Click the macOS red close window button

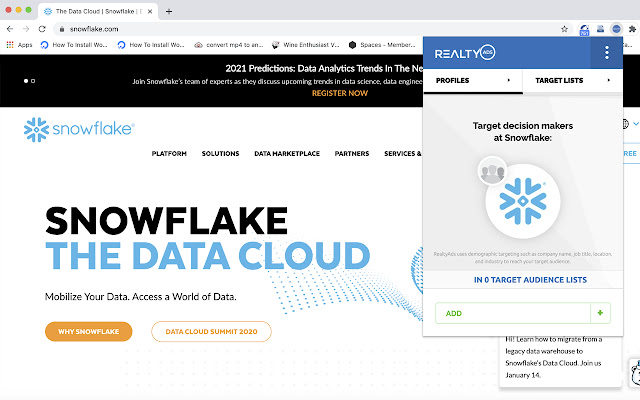8,10
